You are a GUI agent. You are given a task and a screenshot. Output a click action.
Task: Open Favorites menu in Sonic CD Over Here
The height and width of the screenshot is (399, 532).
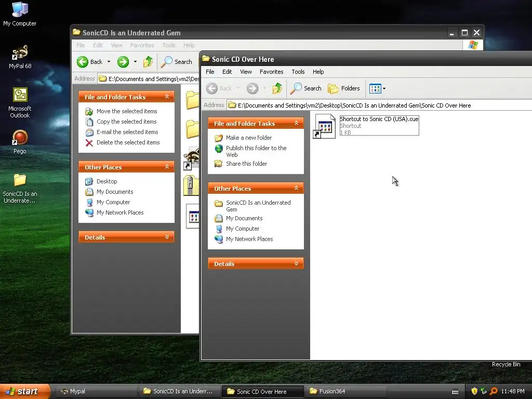pyautogui.click(x=271, y=72)
